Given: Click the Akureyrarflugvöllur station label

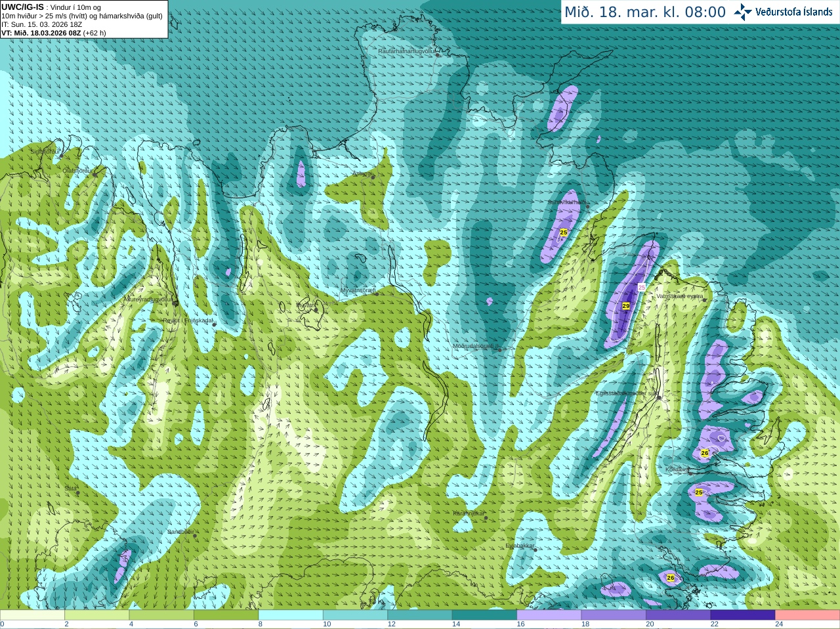Looking at the screenshot, I should (148, 299).
